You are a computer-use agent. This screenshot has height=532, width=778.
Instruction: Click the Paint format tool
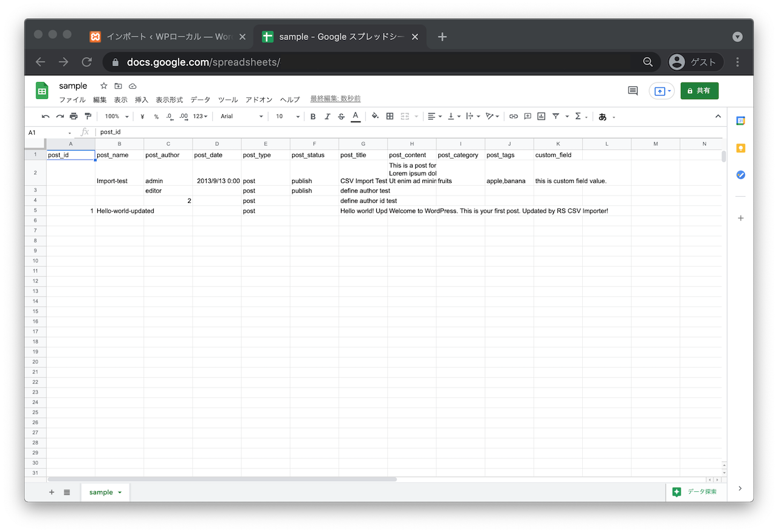coord(88,116)
